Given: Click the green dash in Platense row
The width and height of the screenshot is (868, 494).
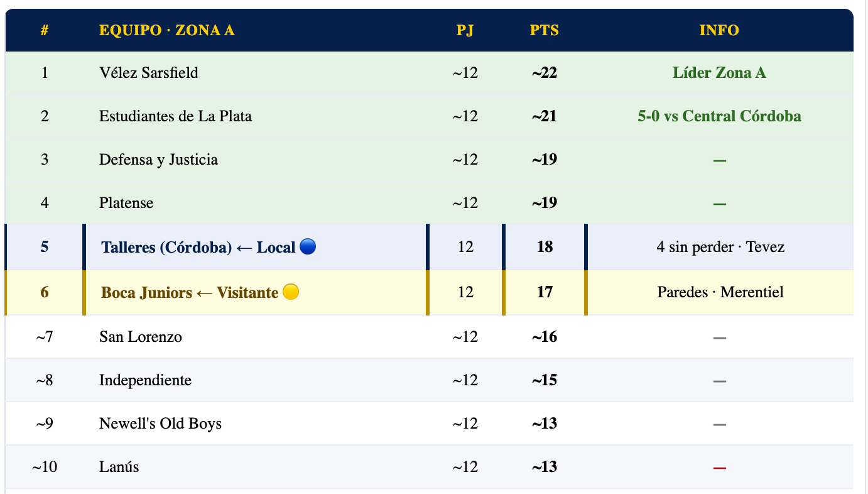Looking at the screenshot, I should pos(719,204).
